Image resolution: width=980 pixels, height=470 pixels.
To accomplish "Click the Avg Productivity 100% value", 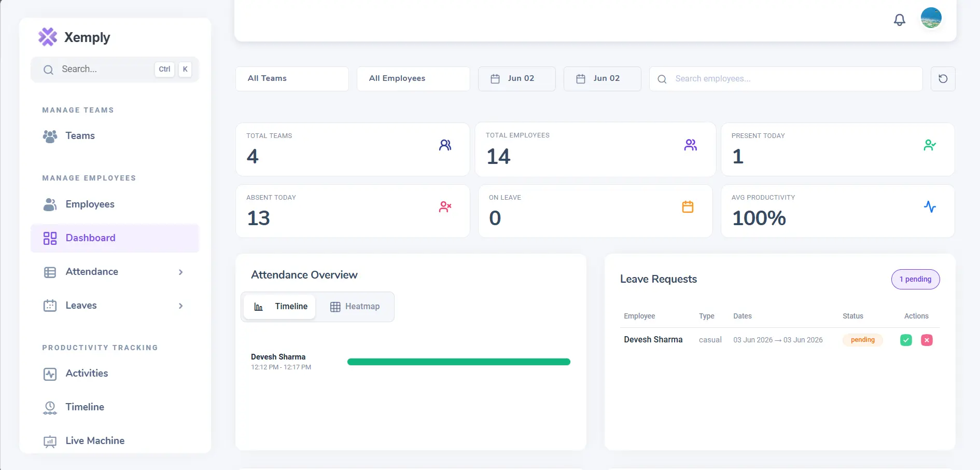I will pyautogui.click(x=759, y=218).
